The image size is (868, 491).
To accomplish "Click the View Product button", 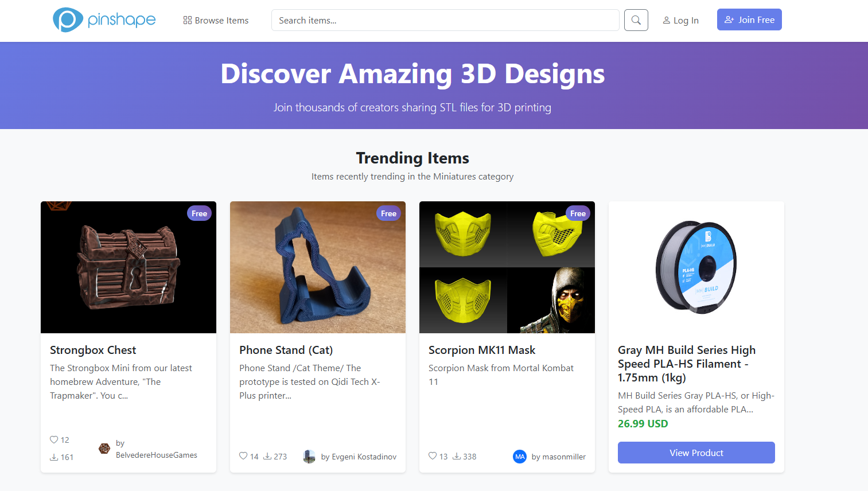I will tap(696, 453).
